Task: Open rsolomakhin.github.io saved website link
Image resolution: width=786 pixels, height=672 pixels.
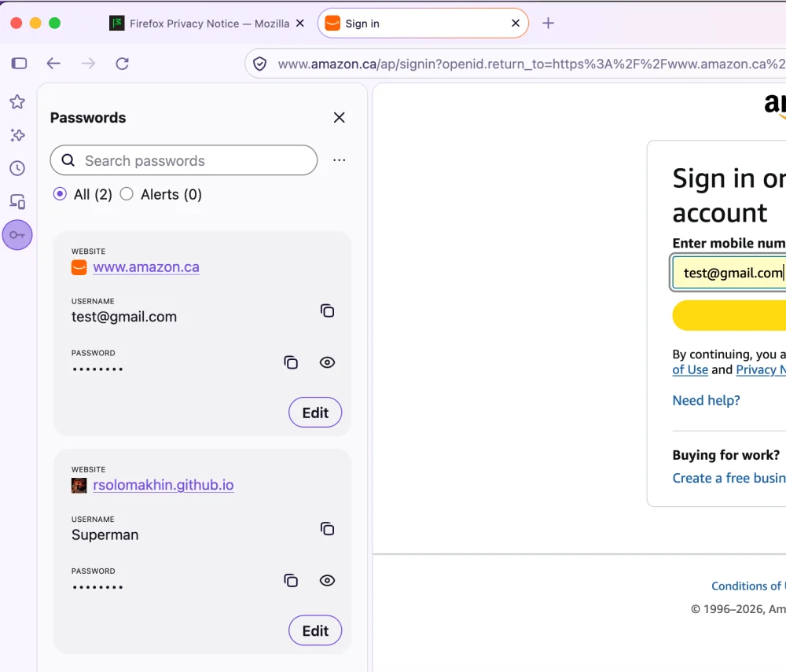Action: click(x=163, y=485)
